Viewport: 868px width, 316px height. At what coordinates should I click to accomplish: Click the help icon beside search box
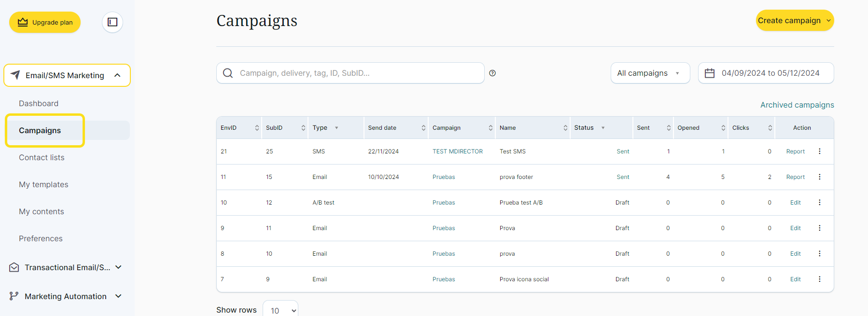pyautogui.click(x=492, y=73)
